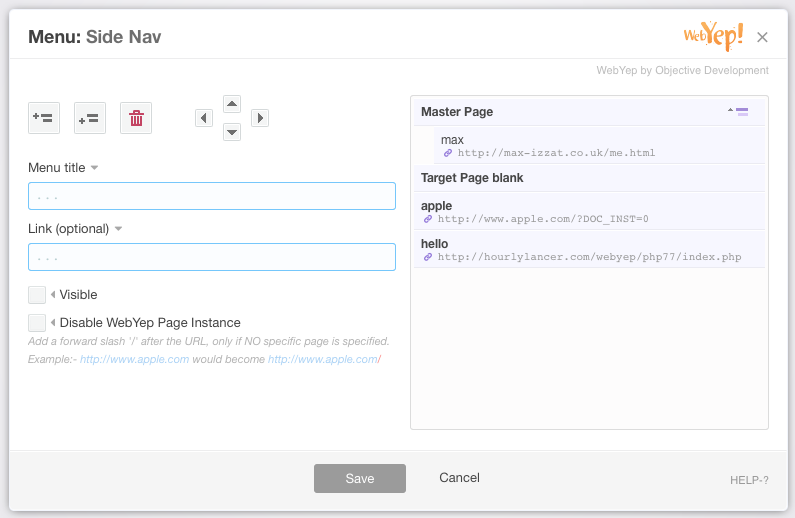Move the item left with the left arrow
The height and width of the screenshot is (518, 795).
(204, 118)
